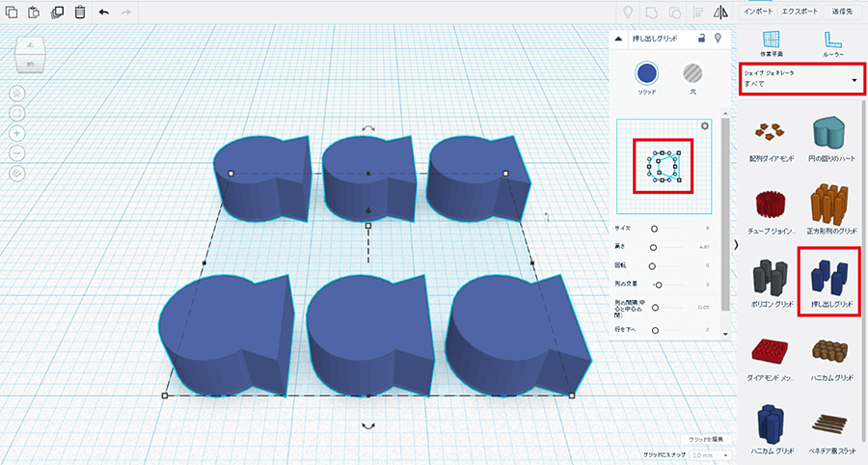Click the エクスポート button
The height and width of the screenshot is (465, 868).
click(x=800, y=12)
